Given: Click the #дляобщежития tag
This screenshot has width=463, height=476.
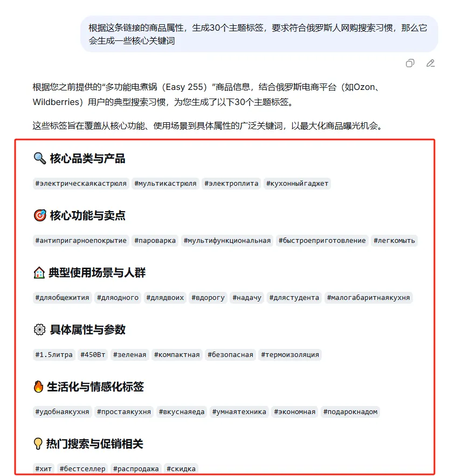Looking at the screenshot, I should click(x=63, y=298).
